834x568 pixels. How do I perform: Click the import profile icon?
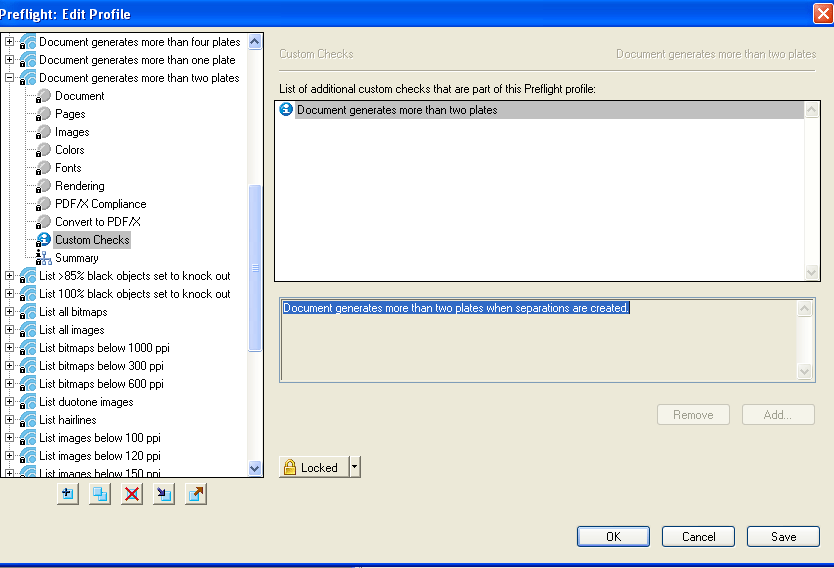[163, 494]
